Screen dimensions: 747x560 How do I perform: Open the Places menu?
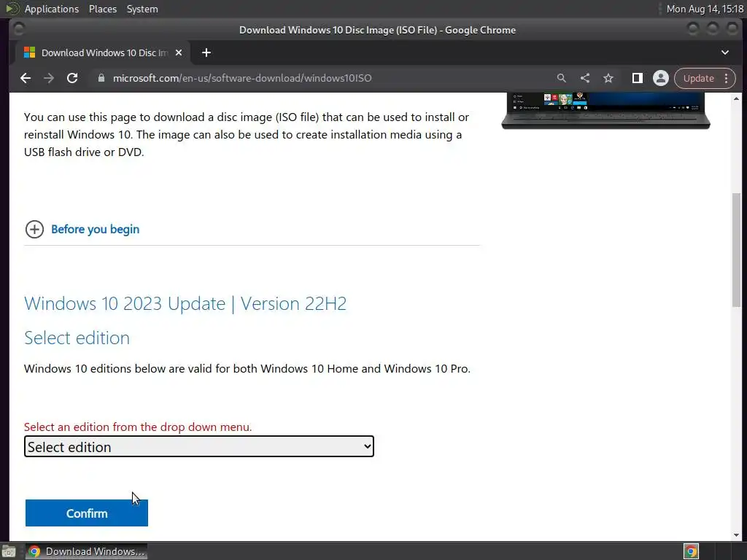point(103,9)
